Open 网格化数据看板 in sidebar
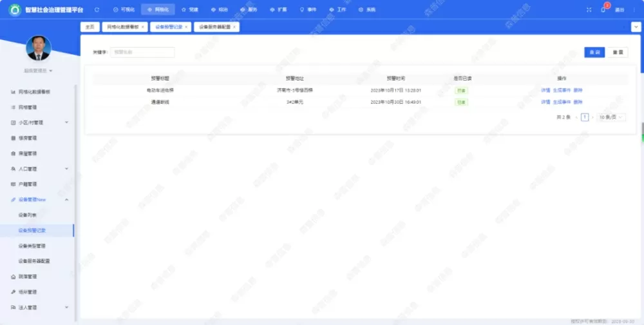 pyautogui.click(x=34, y=92)
